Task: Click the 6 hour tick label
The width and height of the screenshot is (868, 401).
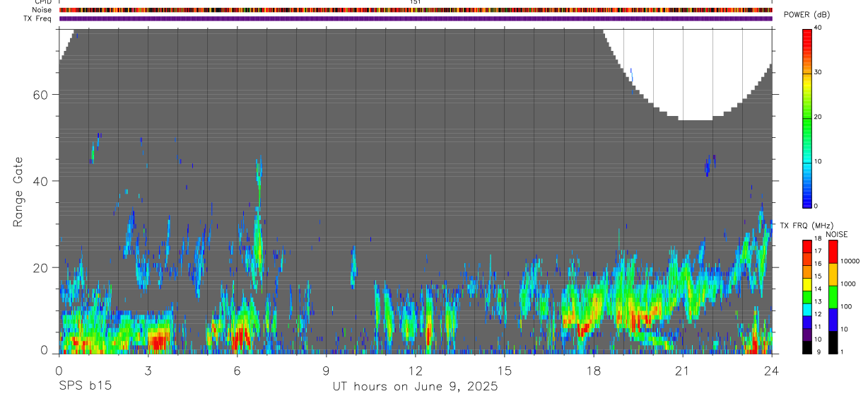Action: pyautogui.click(x=237, y=371)
